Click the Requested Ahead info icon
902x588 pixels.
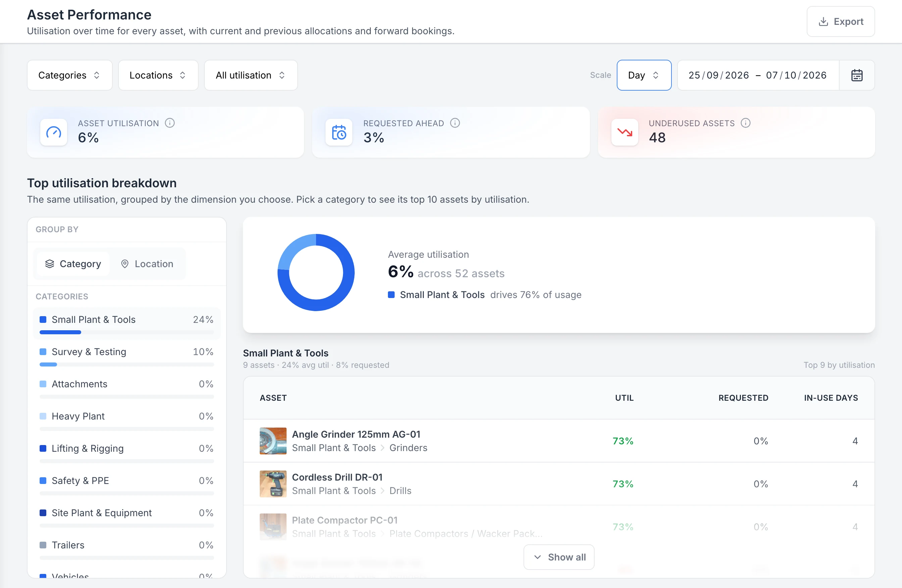point(455,123)
